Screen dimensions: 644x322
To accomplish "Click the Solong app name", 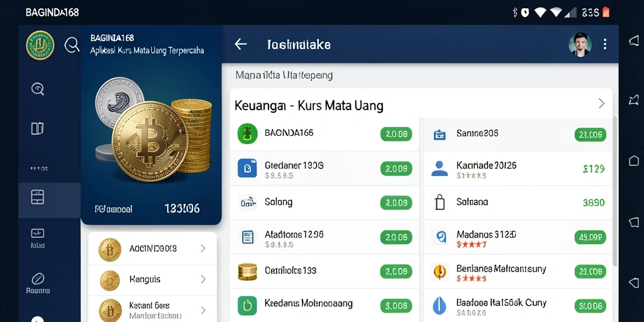I will (x=279, y=202).
